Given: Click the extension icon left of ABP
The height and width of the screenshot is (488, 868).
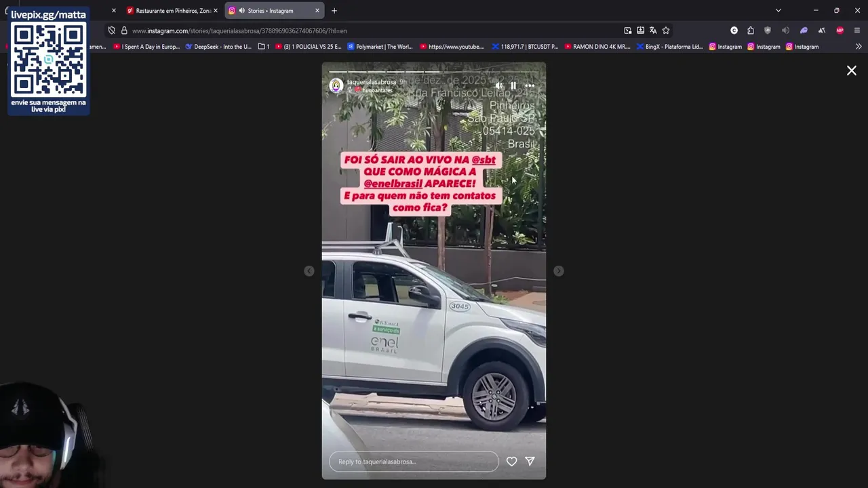Looking at the screenshot, I should tap(822, 30).
